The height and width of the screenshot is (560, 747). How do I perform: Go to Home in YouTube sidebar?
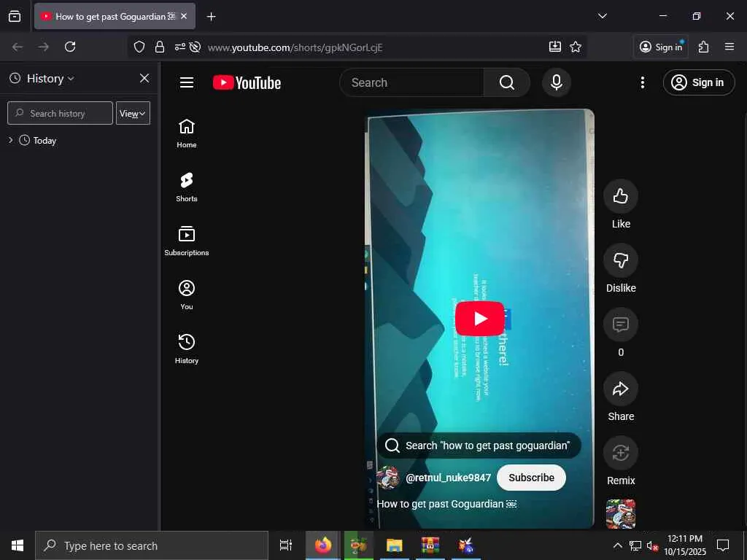click(186, 133)
